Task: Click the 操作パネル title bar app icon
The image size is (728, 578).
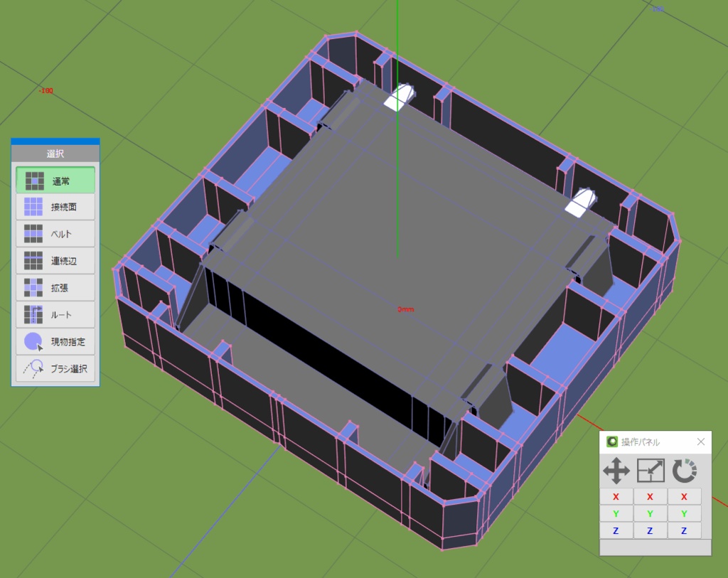Action: [612, 441]
